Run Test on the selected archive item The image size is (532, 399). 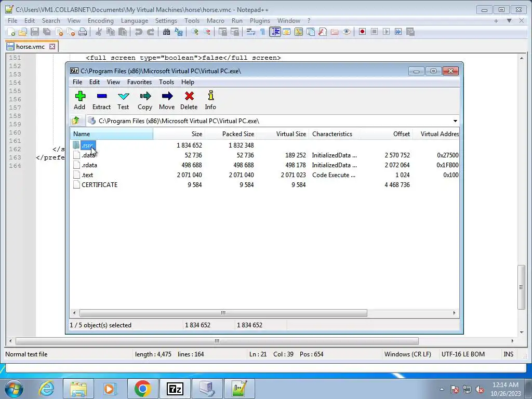(123, 100)
